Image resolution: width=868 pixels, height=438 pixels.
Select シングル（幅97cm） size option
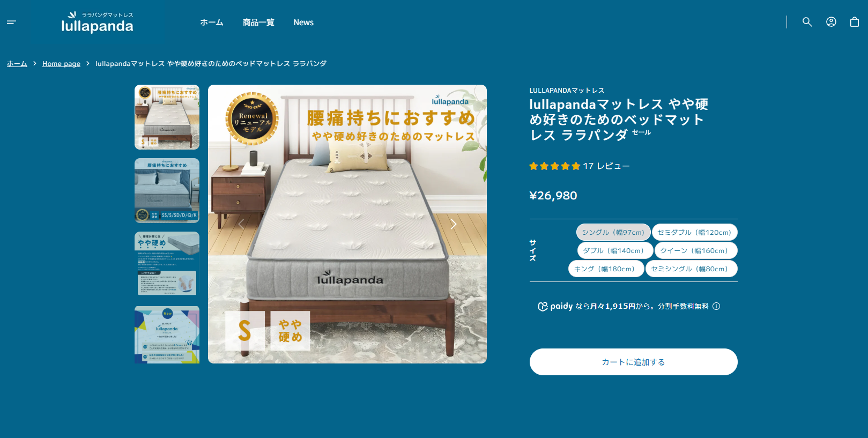tap(613, 232)
